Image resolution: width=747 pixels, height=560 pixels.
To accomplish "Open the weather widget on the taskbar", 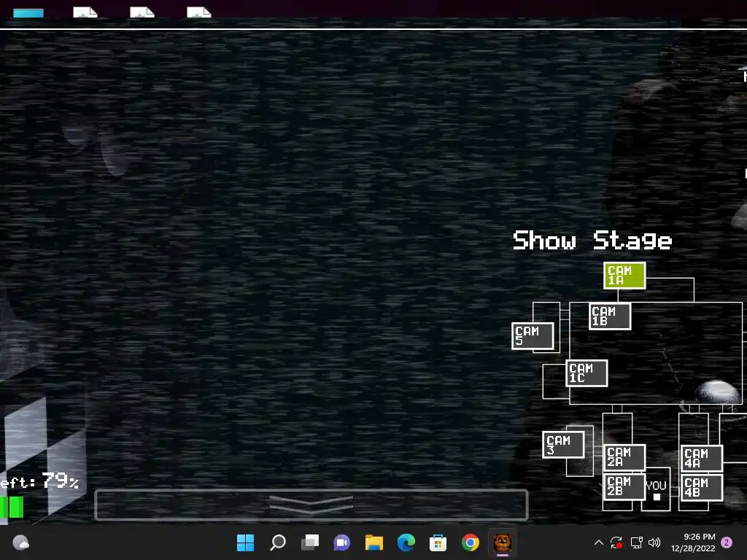I will [x=20, y=542].
